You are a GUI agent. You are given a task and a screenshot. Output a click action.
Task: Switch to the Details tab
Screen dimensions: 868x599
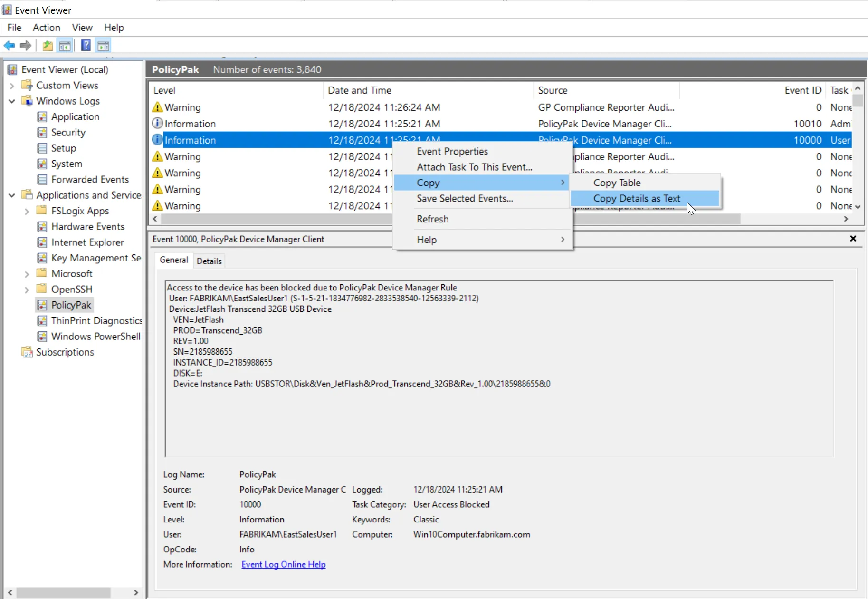pos(209,261)
